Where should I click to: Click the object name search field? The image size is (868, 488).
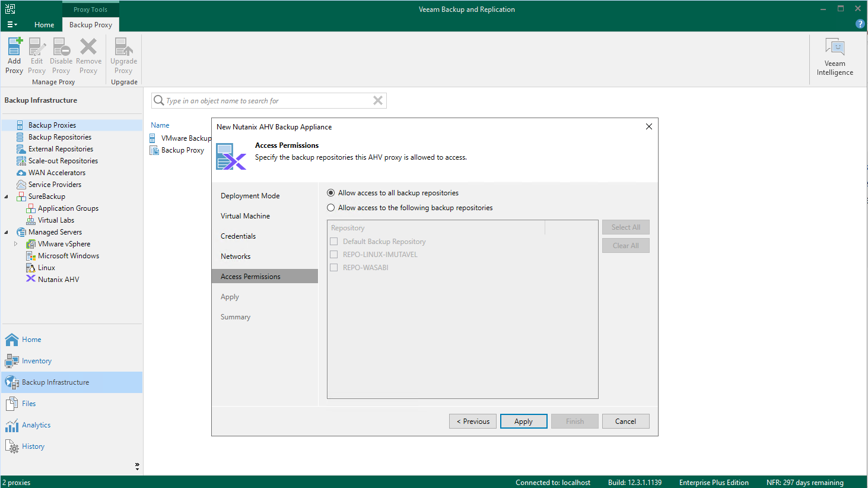click(269, 101)
